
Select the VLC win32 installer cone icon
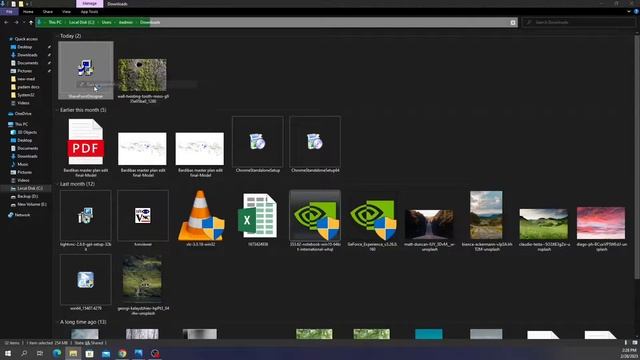click(x=201, y=216)
